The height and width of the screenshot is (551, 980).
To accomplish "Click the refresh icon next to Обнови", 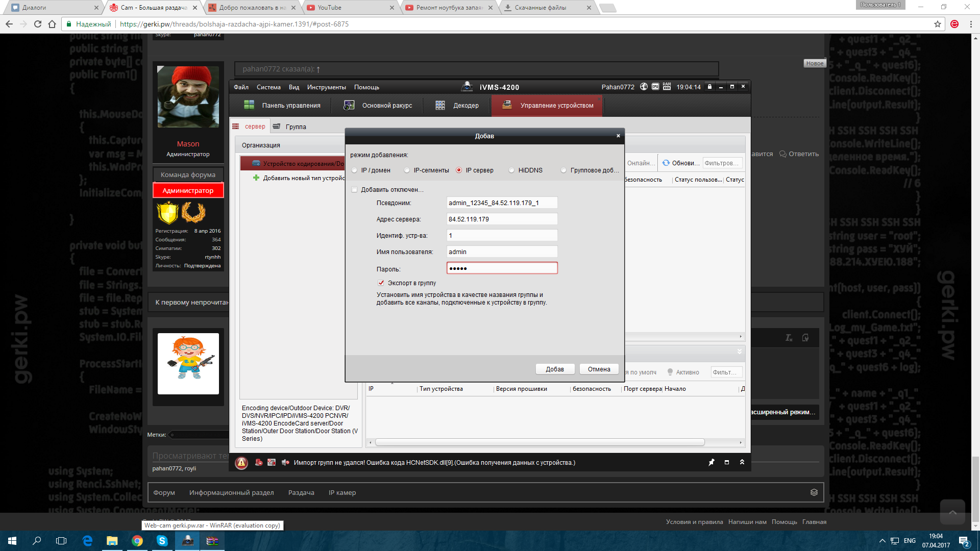I will pos(666,163).
